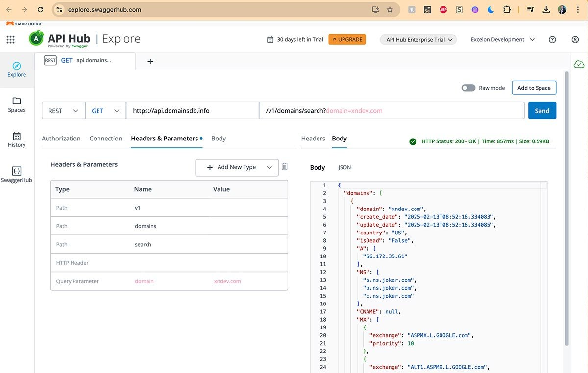Screen dimensions: 588x373
Task: Open SwaggerHub from the sidebar
Action: [16, 175]
